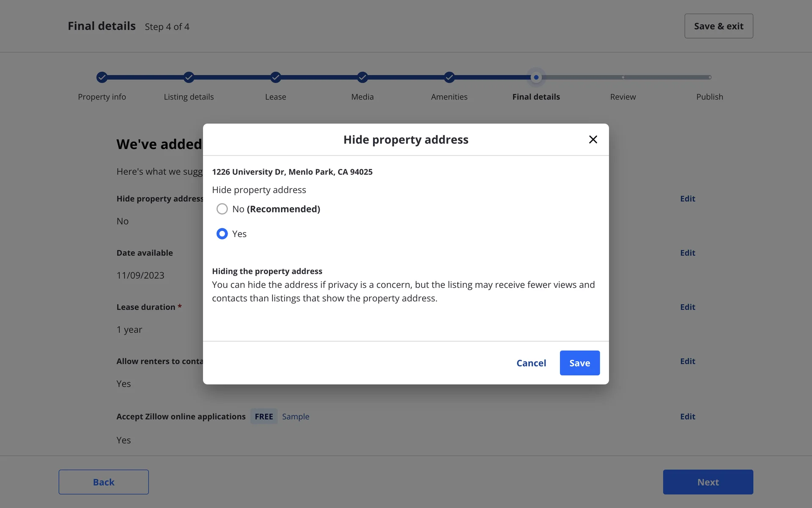Cancel the hide address dialog
The height and width of the screenshot is (508, 812).
click(531, 363)
